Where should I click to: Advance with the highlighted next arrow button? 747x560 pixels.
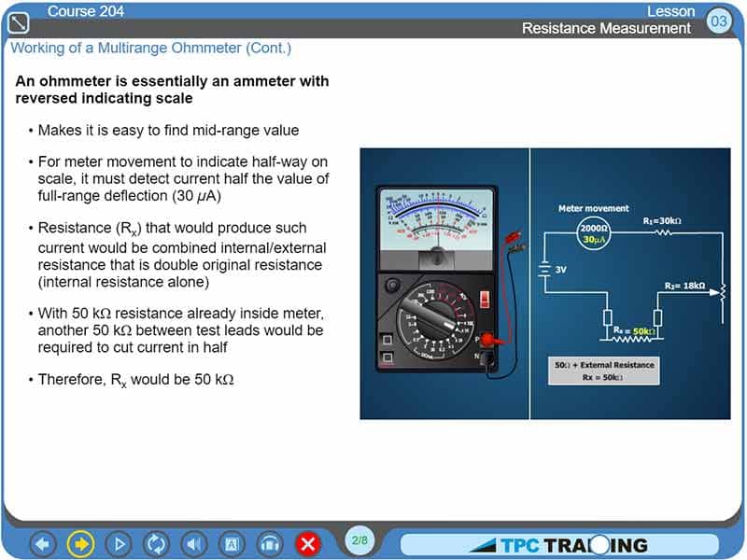(81, 544)
